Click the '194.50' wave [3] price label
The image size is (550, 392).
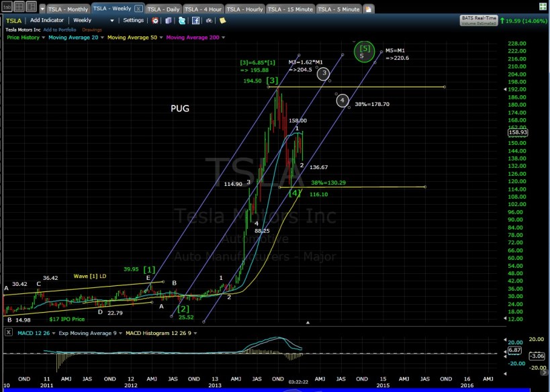click(x=253, y=81)
